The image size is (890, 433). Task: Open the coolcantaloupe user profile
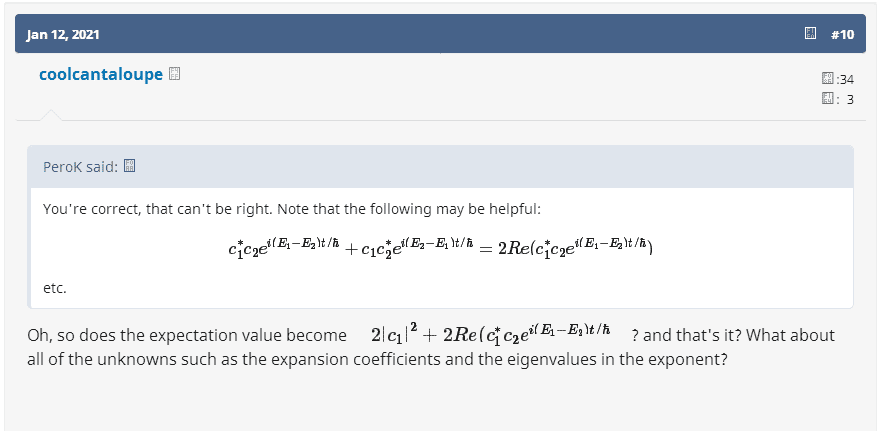[100, 75]
